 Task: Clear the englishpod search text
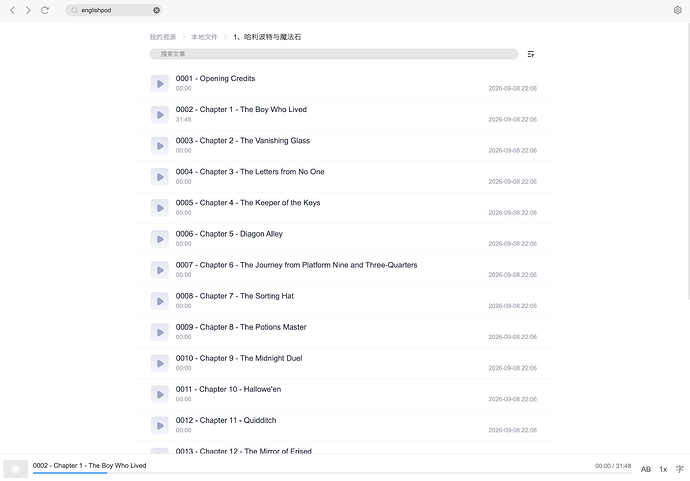156,10
